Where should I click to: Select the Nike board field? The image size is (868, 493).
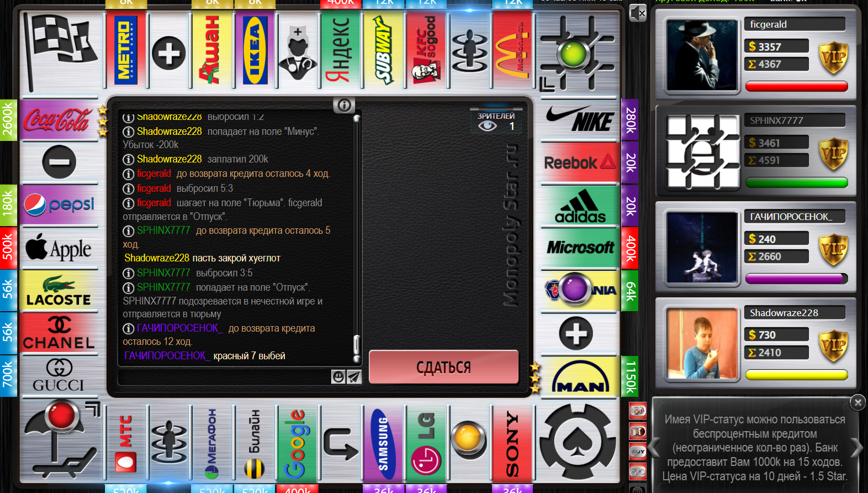click(x=580, y=120)
